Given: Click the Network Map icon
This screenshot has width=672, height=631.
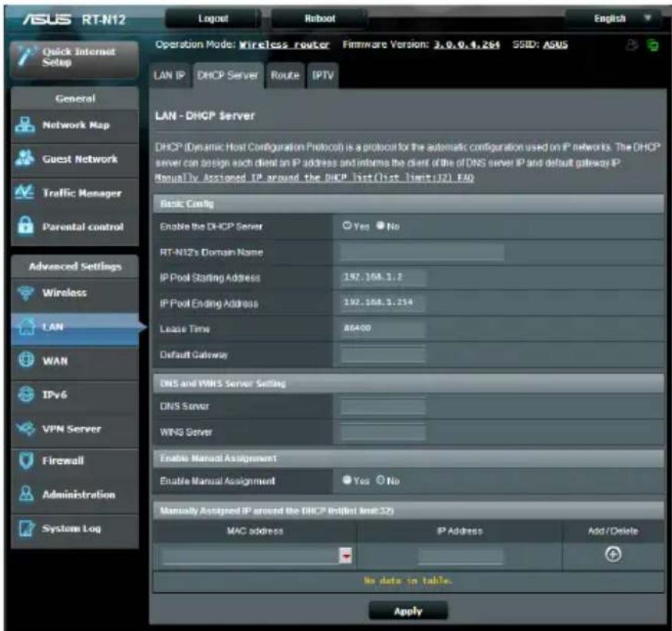Looking at the screenshot, I should point(25,125).
